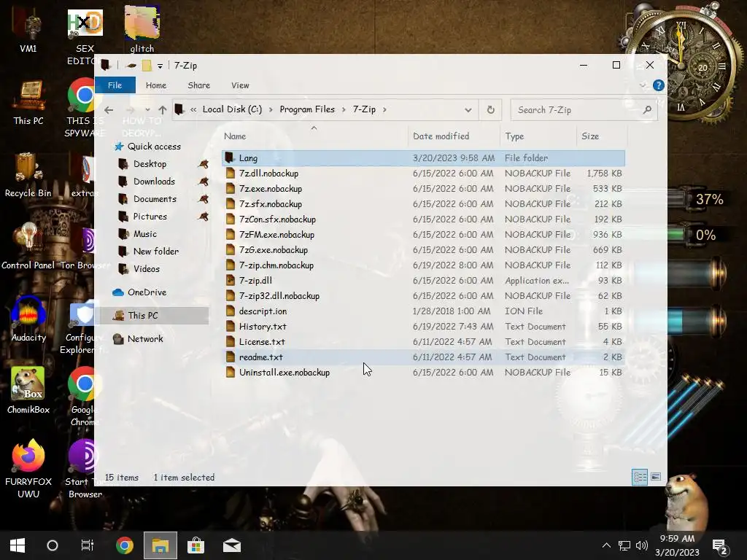747x560 pixels.
Task: Open Task View in taskbar
Action: coord(88,545)
